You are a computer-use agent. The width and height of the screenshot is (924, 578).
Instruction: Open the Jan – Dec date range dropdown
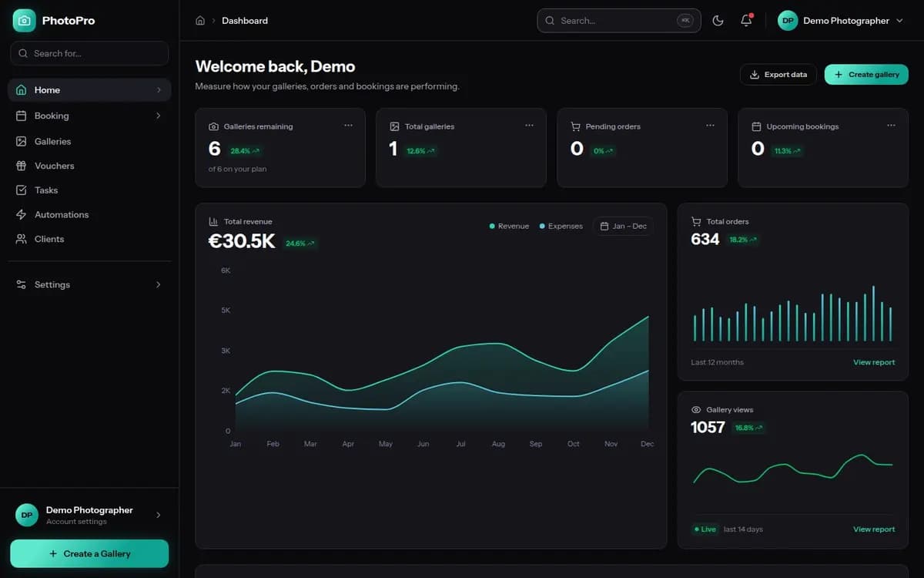point(623,226)
